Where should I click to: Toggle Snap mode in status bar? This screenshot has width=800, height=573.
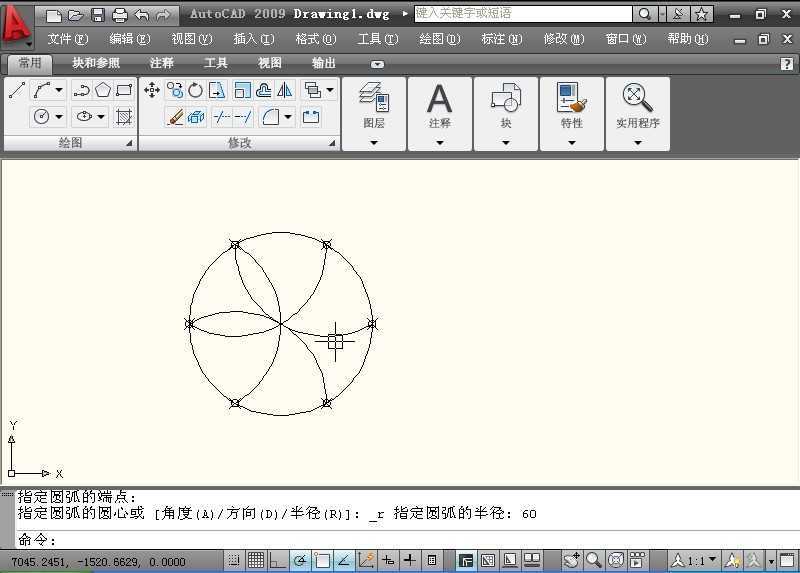pyautogui.click(x=234, y=561)
